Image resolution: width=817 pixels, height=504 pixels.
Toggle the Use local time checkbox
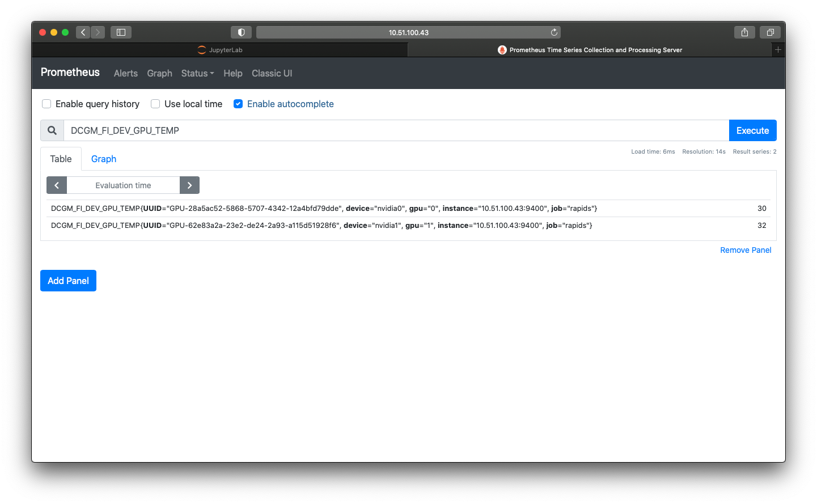coord(155,104)
